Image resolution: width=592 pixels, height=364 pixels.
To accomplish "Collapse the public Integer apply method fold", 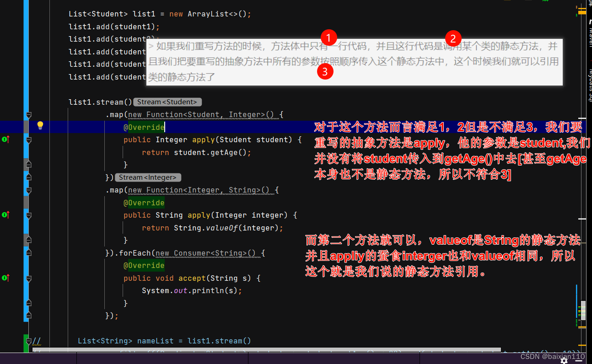I will pyautogui.click(x=28, y=139).
